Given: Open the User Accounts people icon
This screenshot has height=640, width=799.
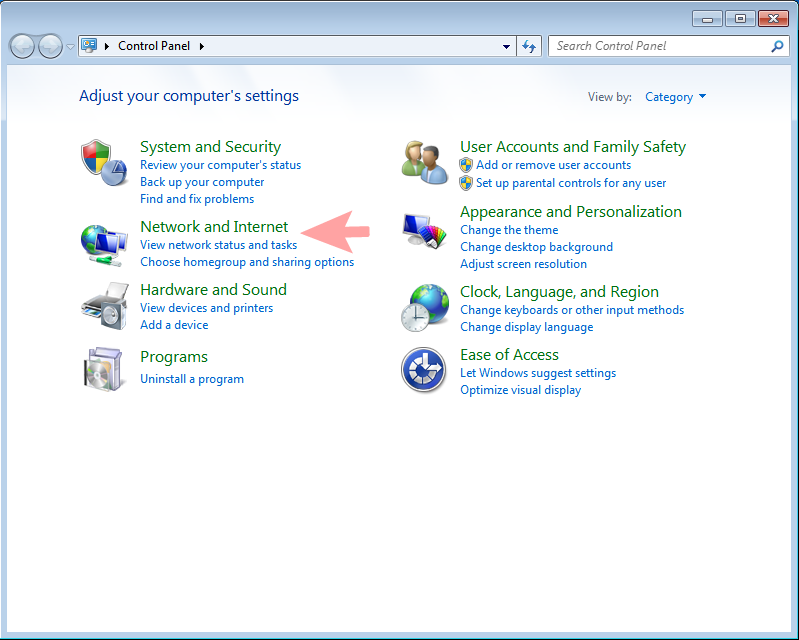Looking at the screenshot, I should click(x=424, y=163).
